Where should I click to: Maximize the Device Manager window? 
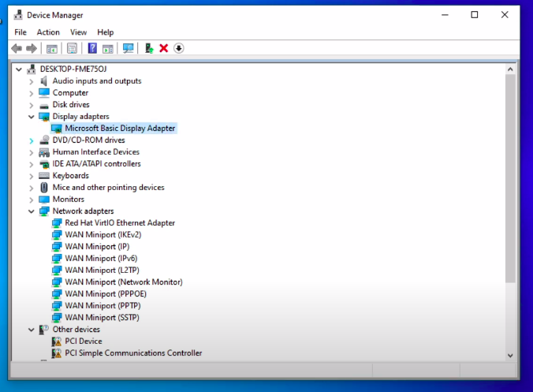click(x=475, y=15)
